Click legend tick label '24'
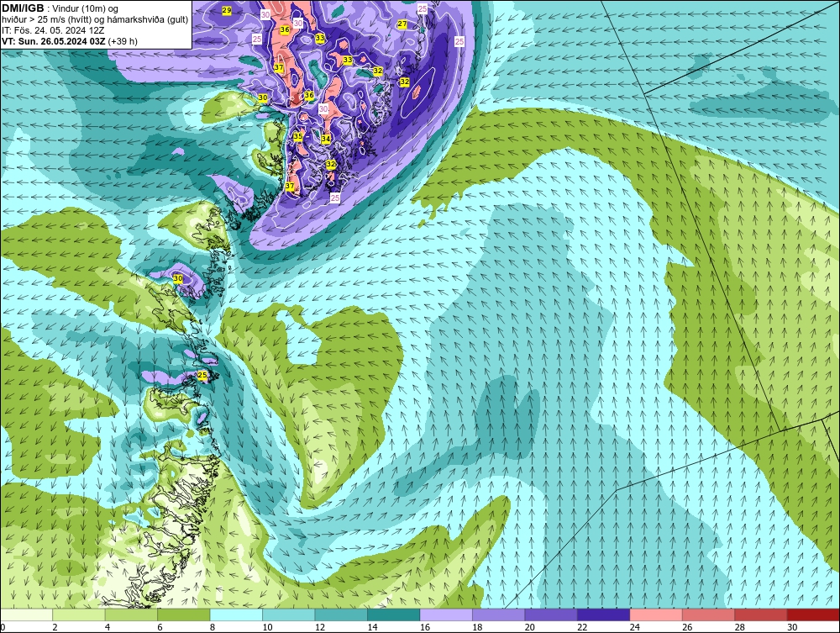840x633 pixels. 635,627
